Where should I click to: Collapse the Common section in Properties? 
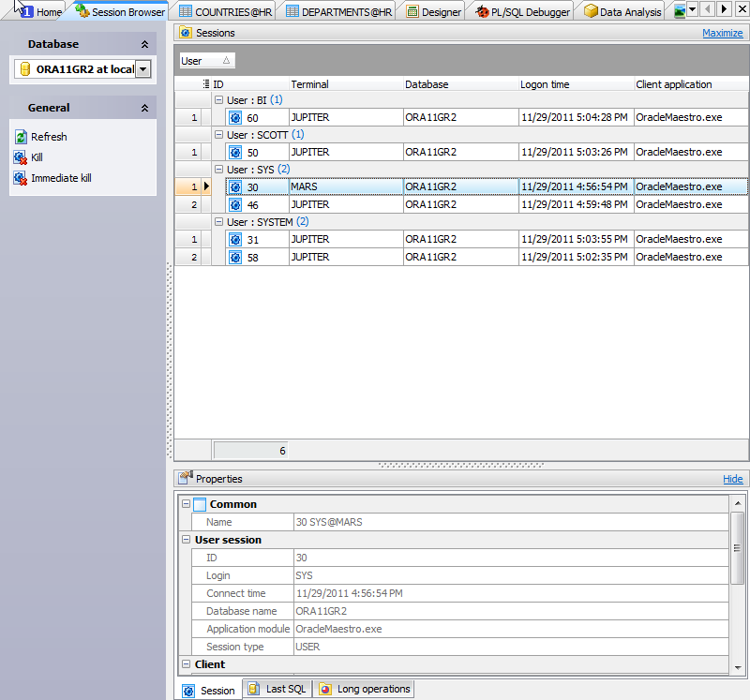[x=186, y=504]
